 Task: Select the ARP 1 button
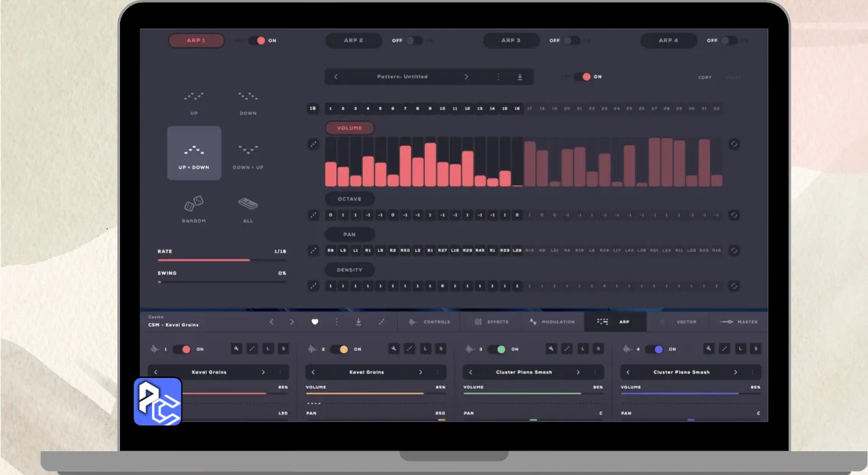196,41
